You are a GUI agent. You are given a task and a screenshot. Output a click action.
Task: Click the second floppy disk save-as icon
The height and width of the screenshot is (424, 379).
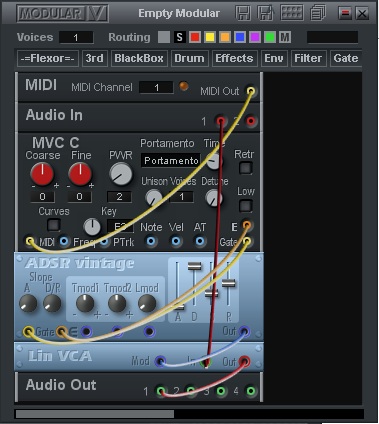(x=265, y=13)
